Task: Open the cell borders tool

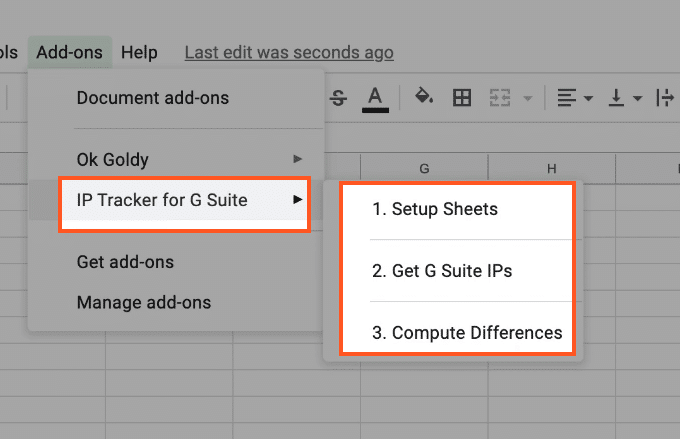Action: coord(462,98)
